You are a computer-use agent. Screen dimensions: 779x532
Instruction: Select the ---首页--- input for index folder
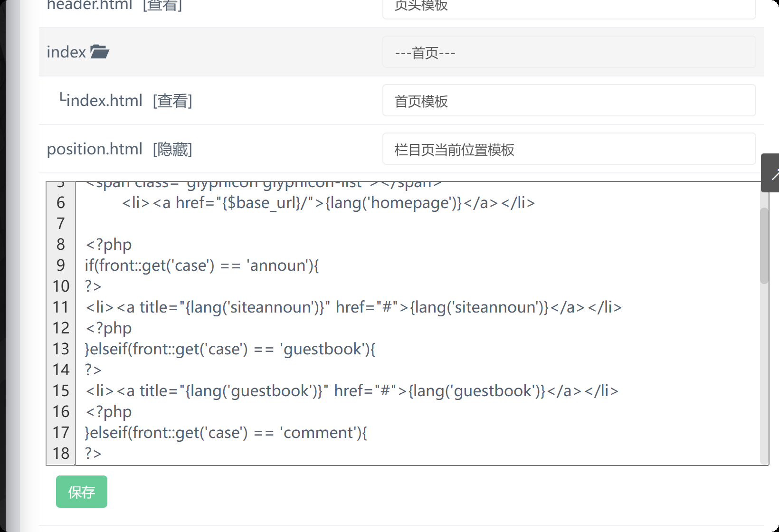(x=569, y=52)
